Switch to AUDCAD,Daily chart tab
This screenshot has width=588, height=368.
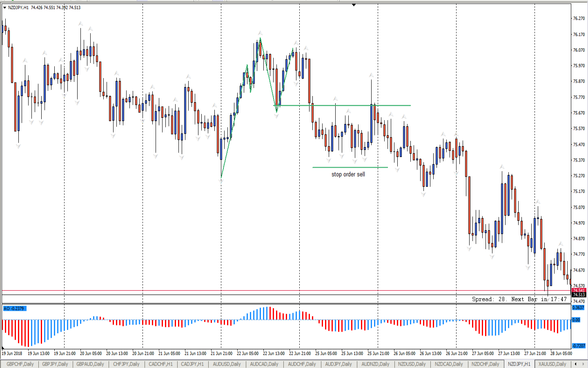click(264, 364)
